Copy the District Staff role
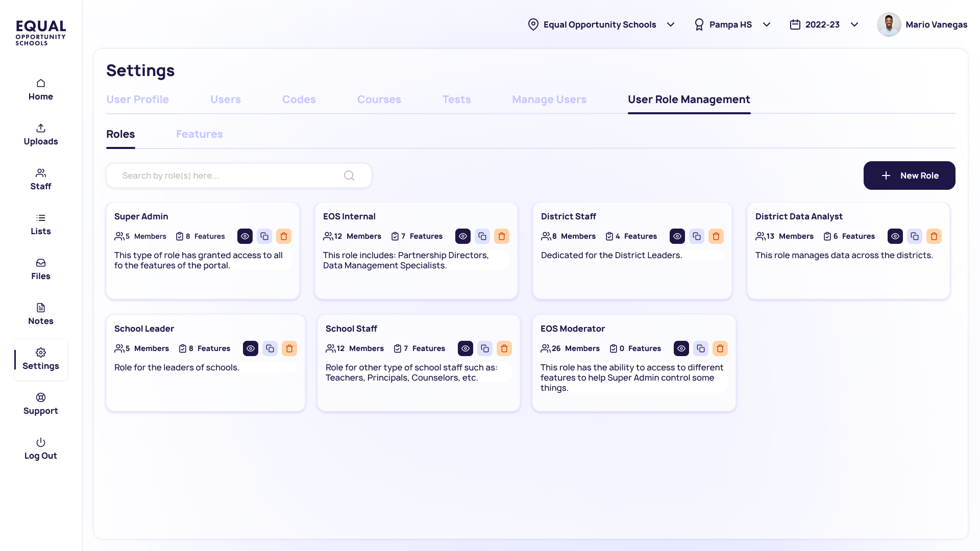The image size is (980, 551). tap(697, 236)
